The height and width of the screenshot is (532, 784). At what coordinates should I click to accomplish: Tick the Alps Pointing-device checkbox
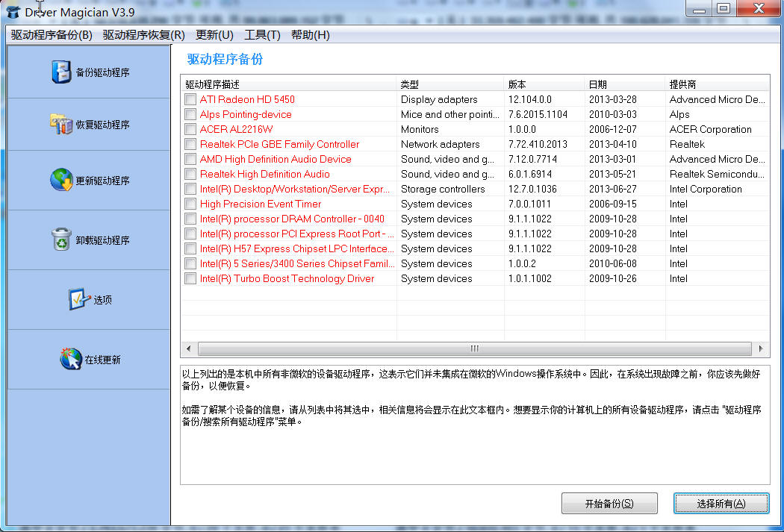190,114
